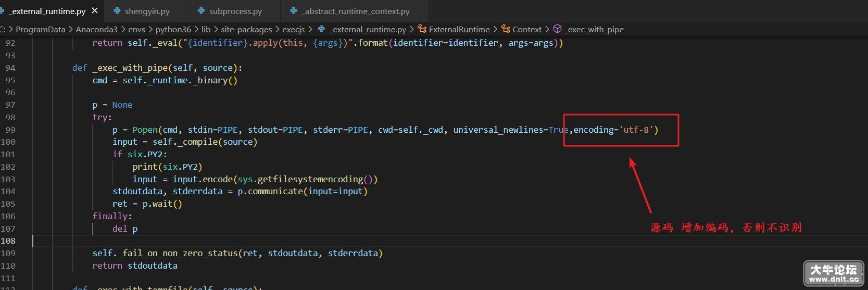Select line number 99 in the gutter
The width and height of the screenshot is (868, 290).
coord(10,130)
